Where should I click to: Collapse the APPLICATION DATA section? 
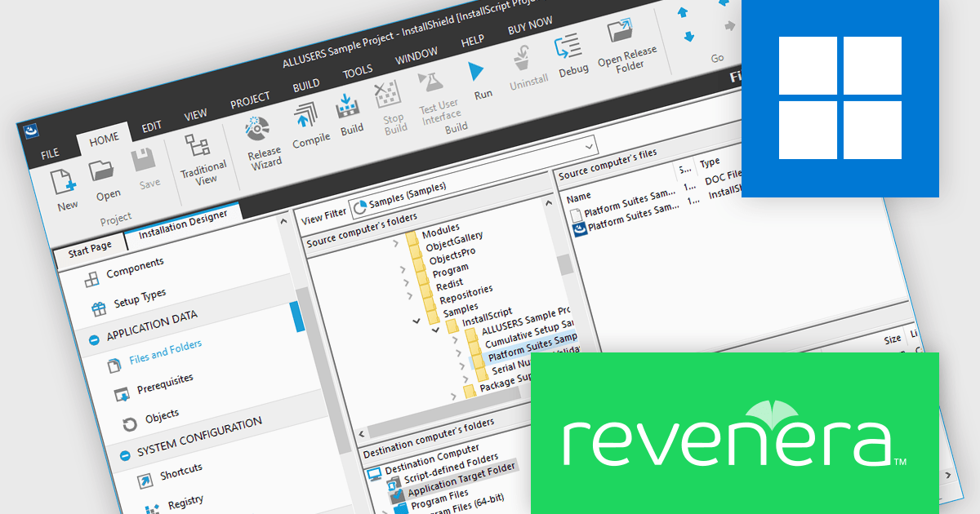coord(94,340)
